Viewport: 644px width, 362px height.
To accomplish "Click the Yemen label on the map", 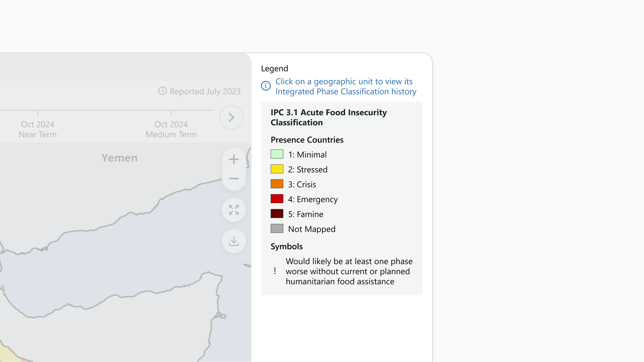I will click(x=120, y=158).
